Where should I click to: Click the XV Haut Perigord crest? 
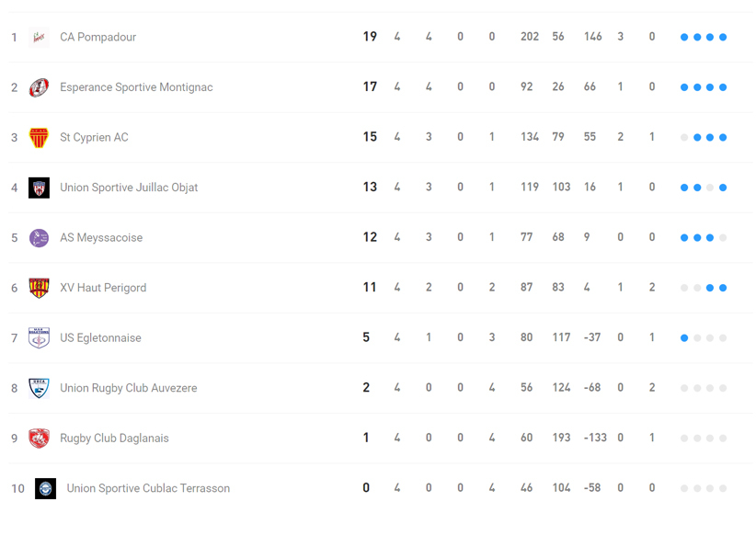pos(39,288)
